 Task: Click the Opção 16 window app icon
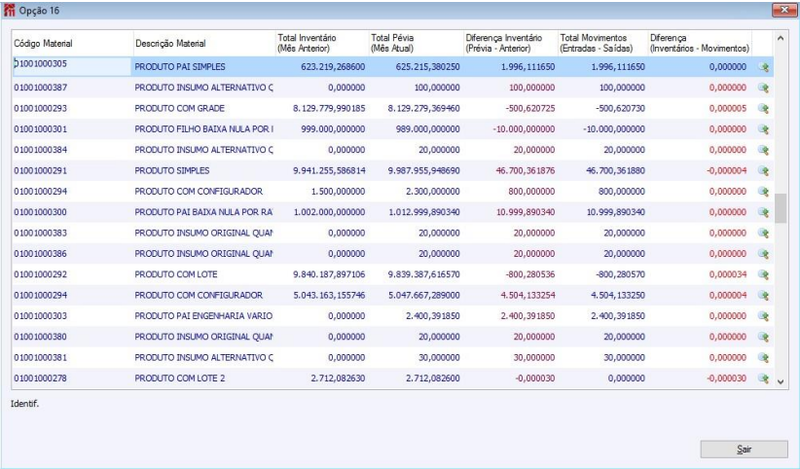click(9, 10)
